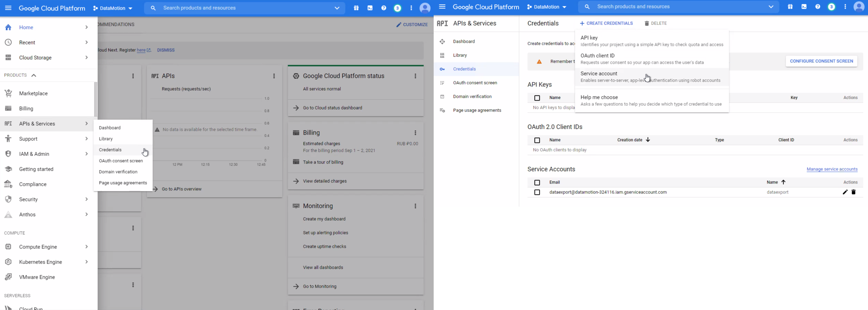Open Billing card options kebab
This screenshot has height=310, width=868.
tap(415, 133)
